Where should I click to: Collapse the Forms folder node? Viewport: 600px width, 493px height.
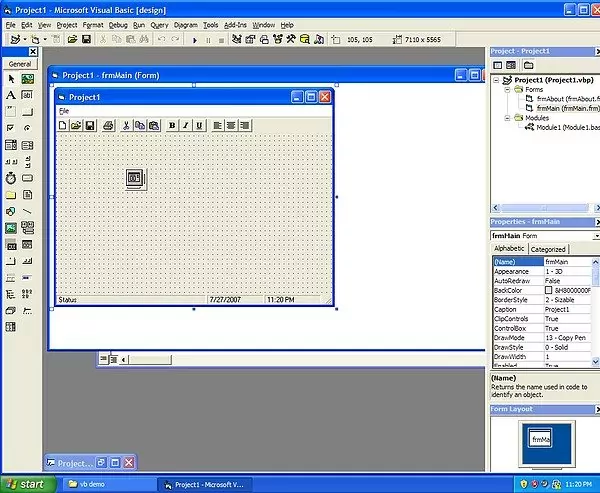[507, 90]
